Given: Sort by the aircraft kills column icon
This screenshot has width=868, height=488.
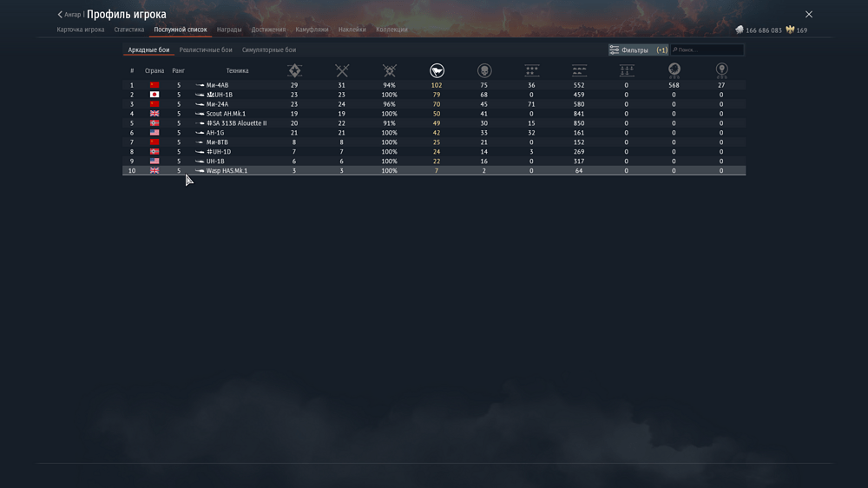Looking at the screenshot, I should pyautogui.click(x=532, y=70).
